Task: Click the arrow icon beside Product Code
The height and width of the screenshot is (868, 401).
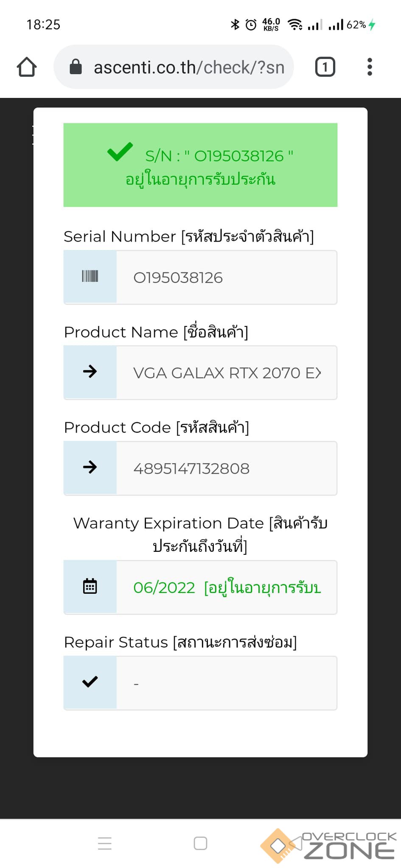Action: [90, 467]
